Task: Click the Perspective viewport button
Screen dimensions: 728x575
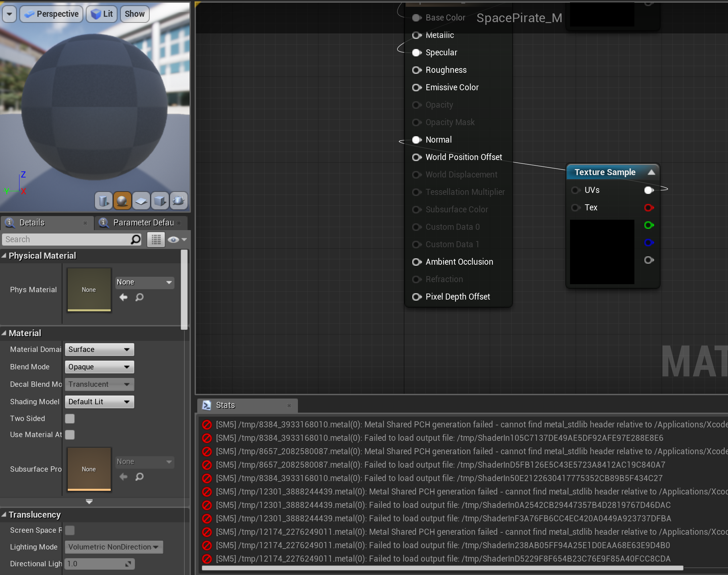Action: tap(51, 14)
